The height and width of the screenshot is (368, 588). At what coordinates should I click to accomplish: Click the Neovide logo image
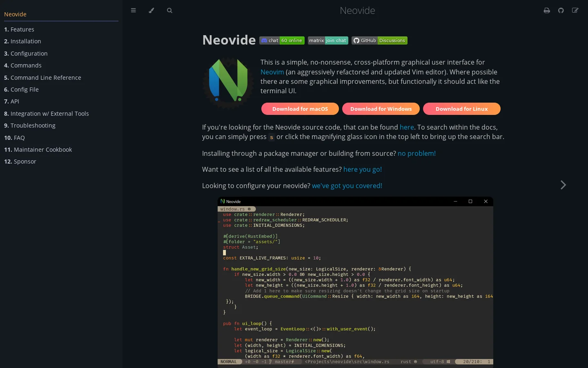(228, 83)
